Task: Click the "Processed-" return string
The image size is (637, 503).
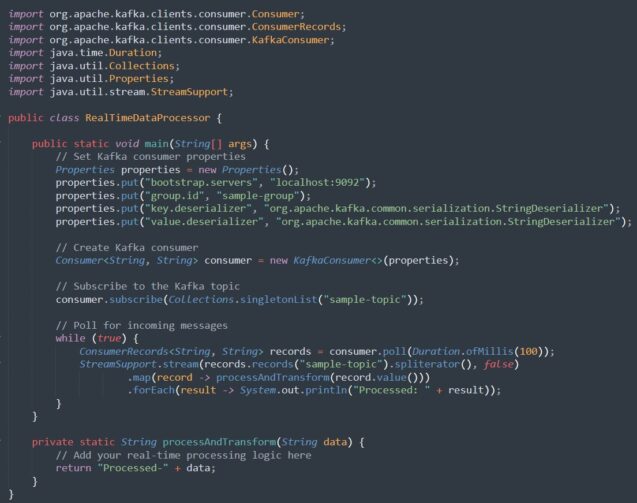Action: pos(133,468)
